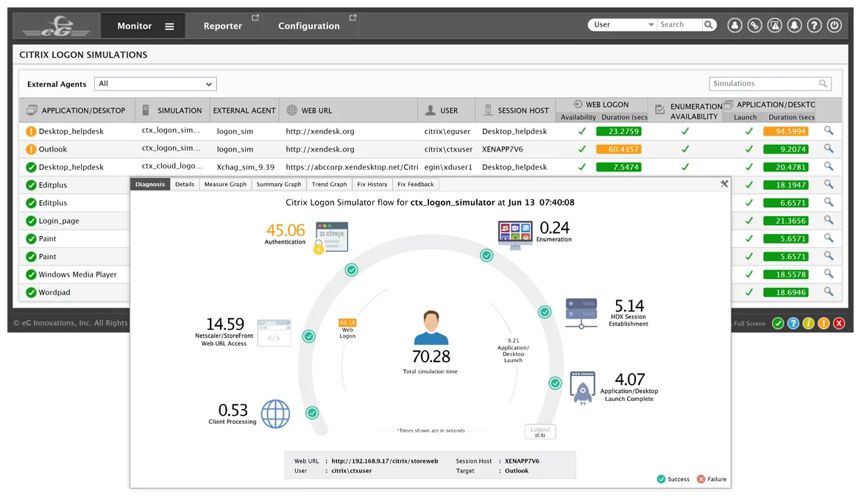Click the orange 94.5994 launch duration

pyautogui.click(x=786, y=131)
